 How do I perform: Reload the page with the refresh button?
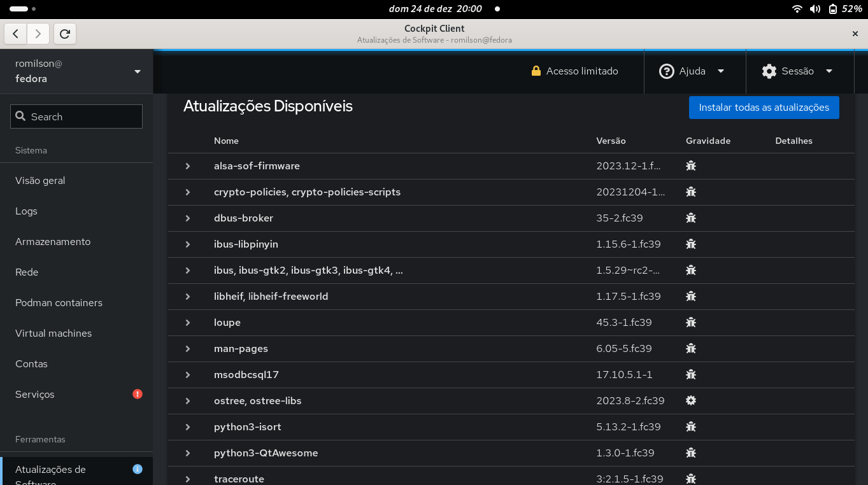(x=65, y=34)
